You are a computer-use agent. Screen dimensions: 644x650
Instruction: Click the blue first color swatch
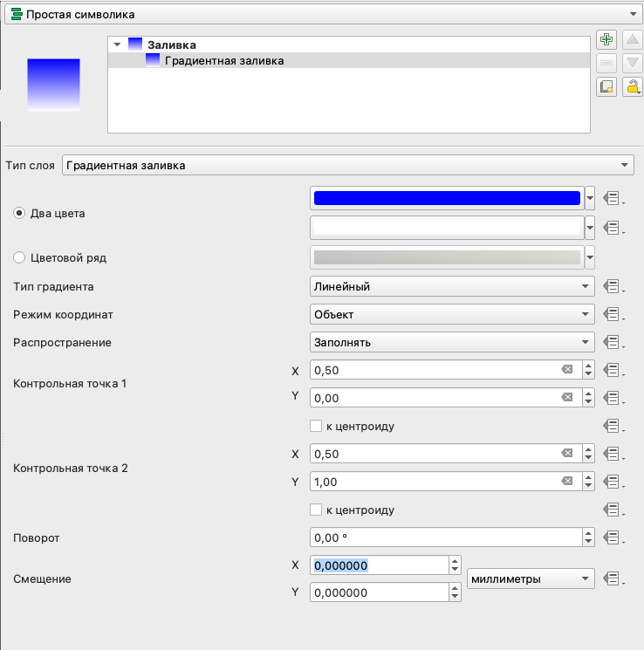tap(446, 198)
